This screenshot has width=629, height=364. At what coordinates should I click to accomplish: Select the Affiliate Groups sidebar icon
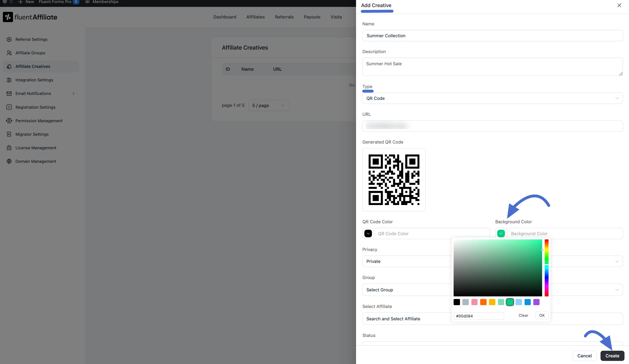(x=9, y=53)
